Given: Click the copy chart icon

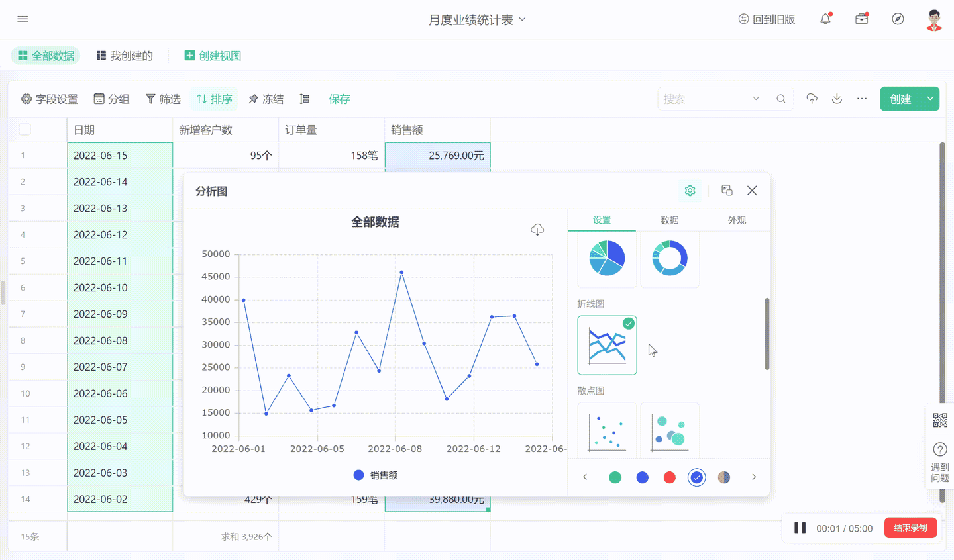Looking at the screenshot, I should (727, 191).
